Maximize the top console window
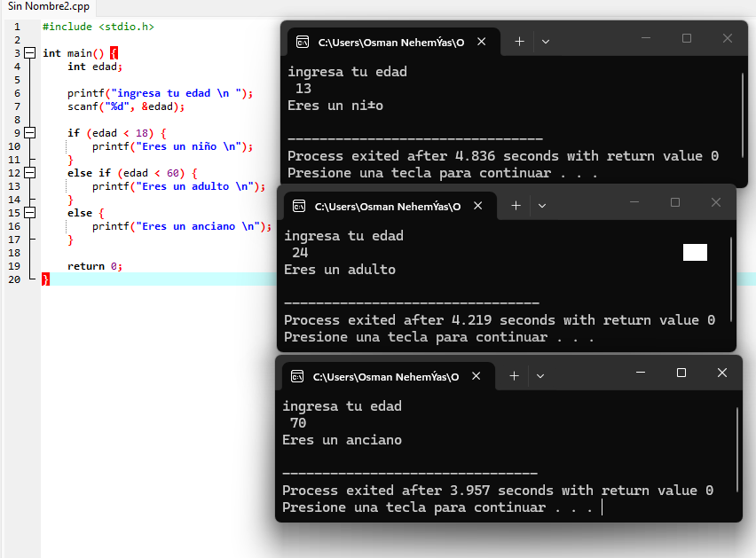The height and width of the screenshot is (558, 756). 687,38
